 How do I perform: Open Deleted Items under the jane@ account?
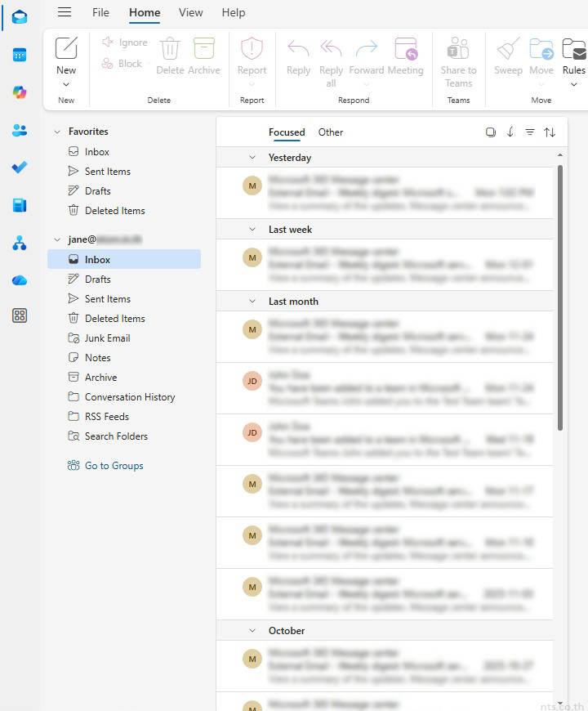[x=124, y=319]
